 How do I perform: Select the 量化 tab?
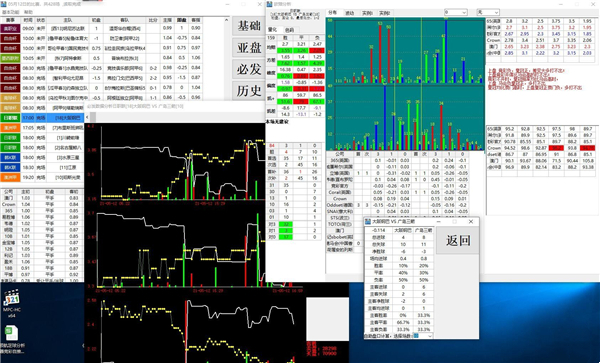click(x=272, y=29)
